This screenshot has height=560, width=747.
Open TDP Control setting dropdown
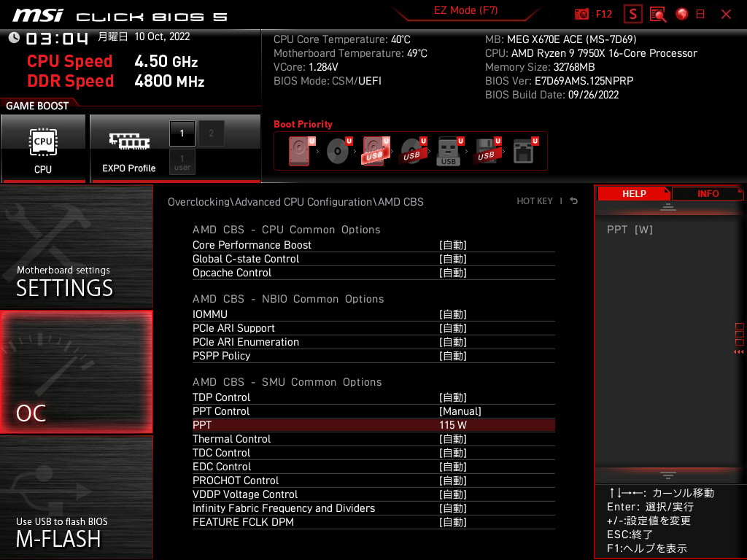coord(373,397)
